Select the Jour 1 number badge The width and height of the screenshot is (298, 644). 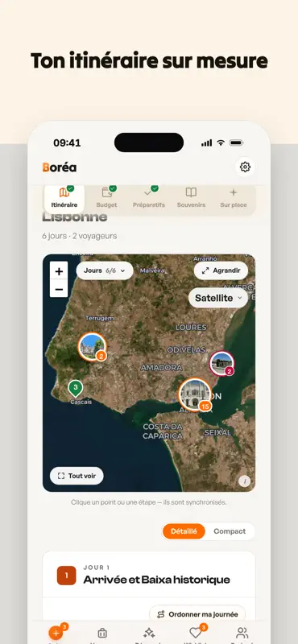coord(67,576)
